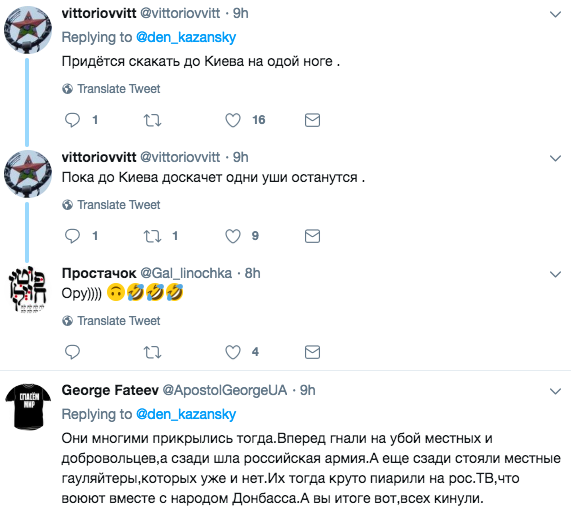This screenshot has width=571, height=507.
Task: Retweet the first vittoriovvitt tweet
Action: point(152,120)
